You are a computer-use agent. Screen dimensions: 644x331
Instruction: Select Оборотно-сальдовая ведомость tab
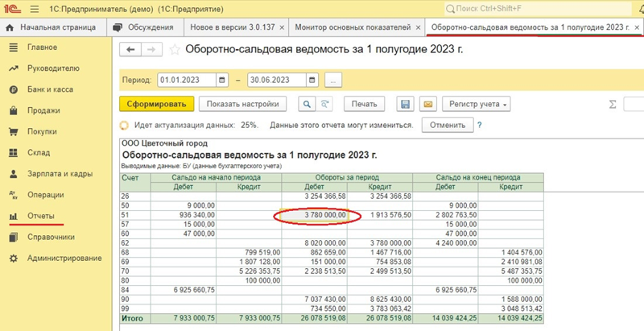[x=534, y=27]
